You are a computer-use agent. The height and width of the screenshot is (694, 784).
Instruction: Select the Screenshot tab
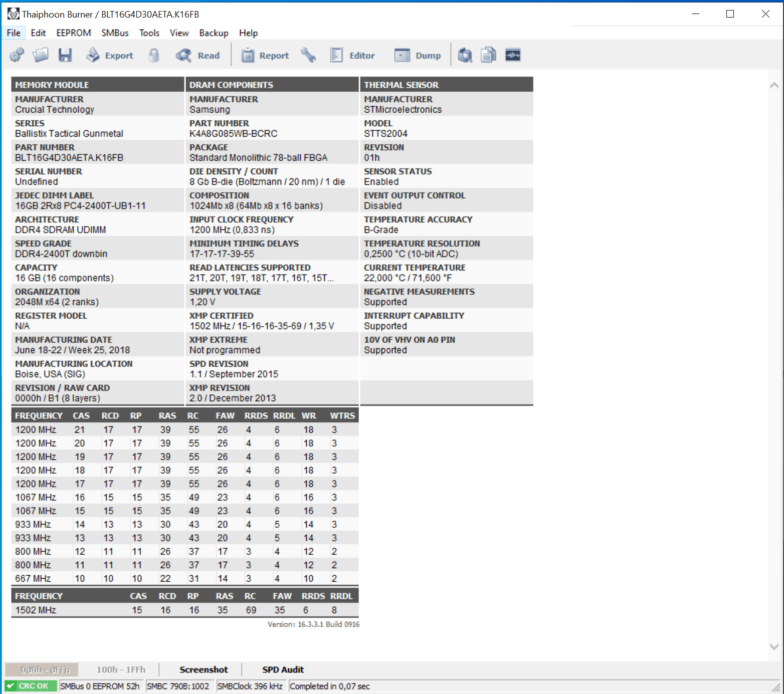(204, 669)
